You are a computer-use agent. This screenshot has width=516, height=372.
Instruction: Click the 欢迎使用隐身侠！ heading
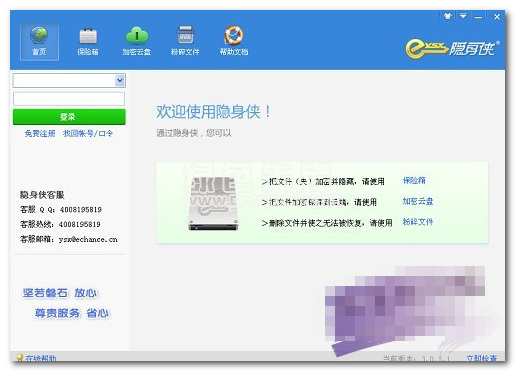click(x=213, y=111)
